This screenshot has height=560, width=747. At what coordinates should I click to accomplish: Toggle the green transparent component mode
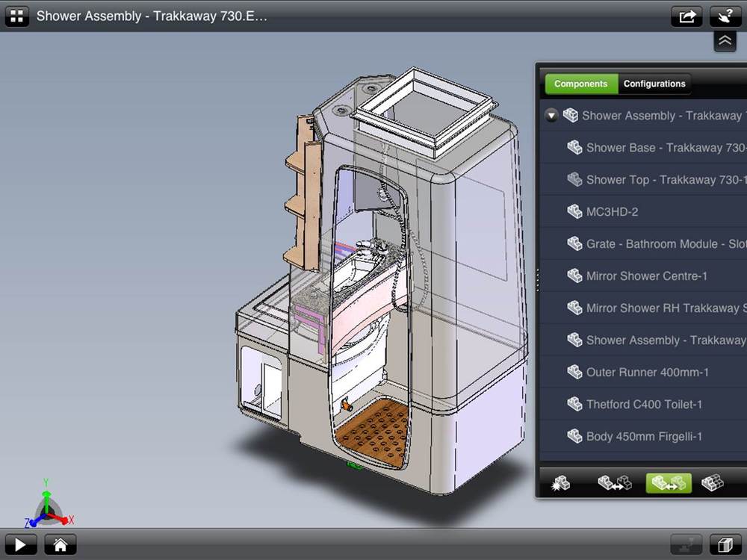(668, 483)
